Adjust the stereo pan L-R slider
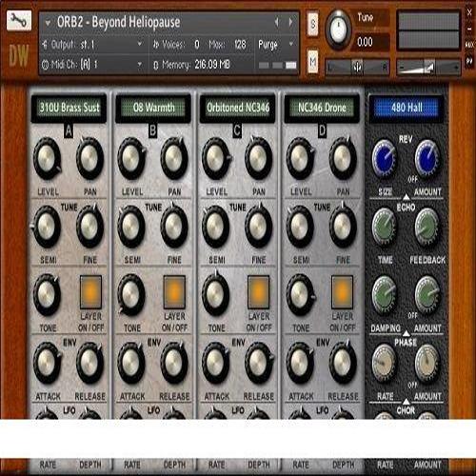Screen dimensions: 476x476 pos(357,67)
